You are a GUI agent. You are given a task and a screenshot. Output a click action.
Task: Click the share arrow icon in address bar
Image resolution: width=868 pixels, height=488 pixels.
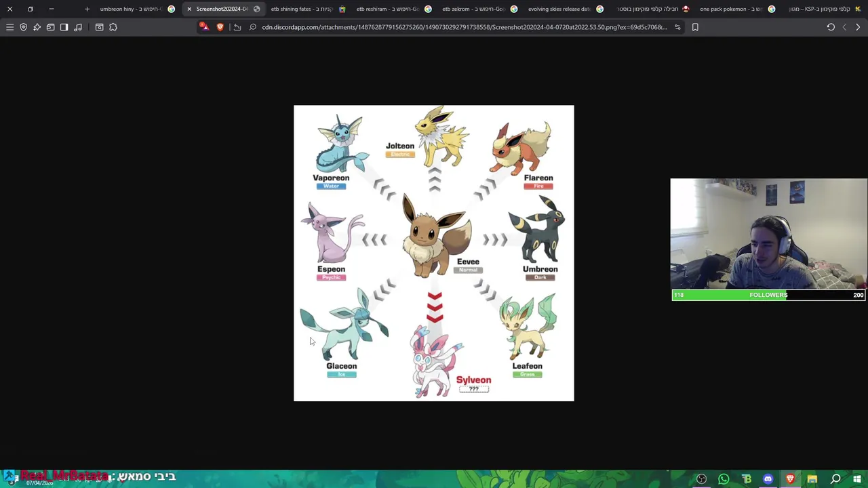pyautogui.click(x=237, y=27)
